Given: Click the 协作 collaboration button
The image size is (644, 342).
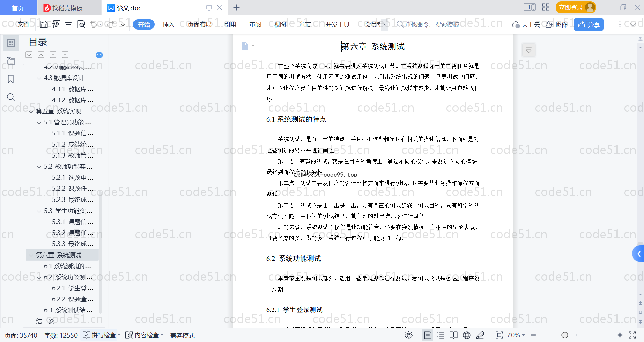Looking at the screenshot, I should coord(557,25).
